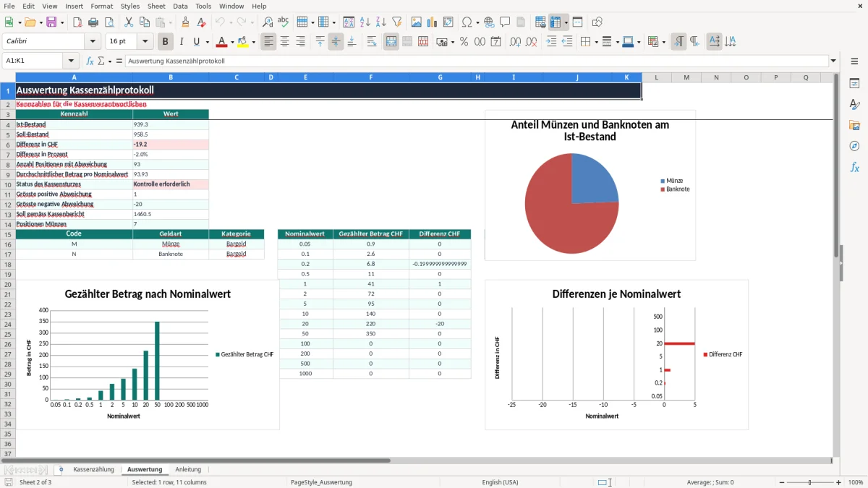Toggle Center Horizontally alignment button

285,42
